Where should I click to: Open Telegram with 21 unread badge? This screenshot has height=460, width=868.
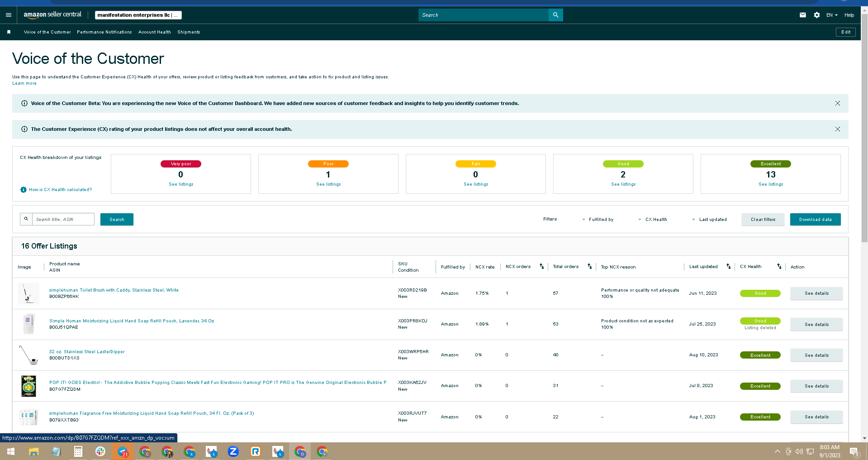tap(123, 451)
